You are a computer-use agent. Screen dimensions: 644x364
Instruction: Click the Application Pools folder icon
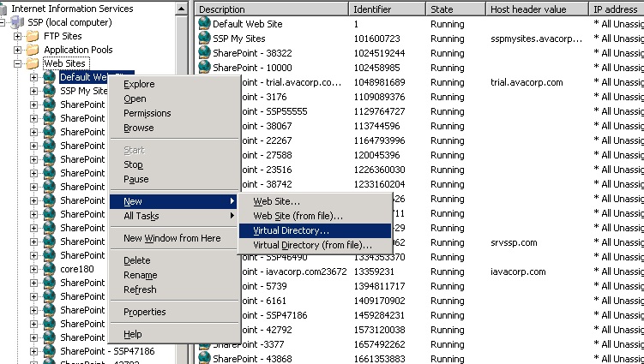pos(33,50)
